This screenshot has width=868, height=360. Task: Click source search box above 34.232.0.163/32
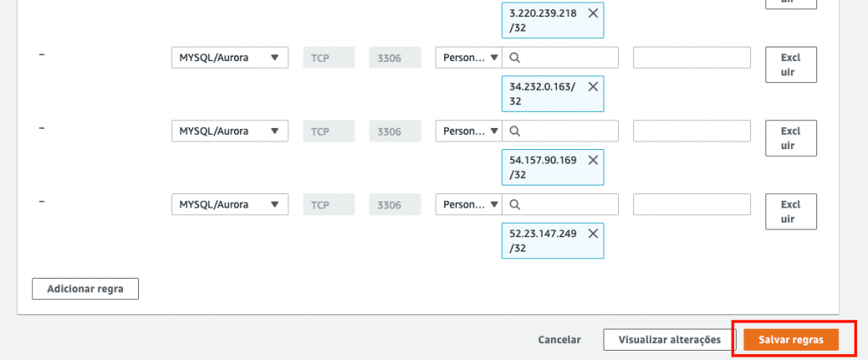tap(566, 58)
